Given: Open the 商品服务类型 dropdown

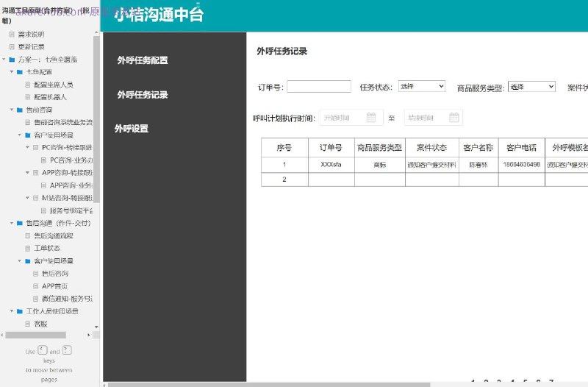Looking at the screenshot, I should point(531,87).
